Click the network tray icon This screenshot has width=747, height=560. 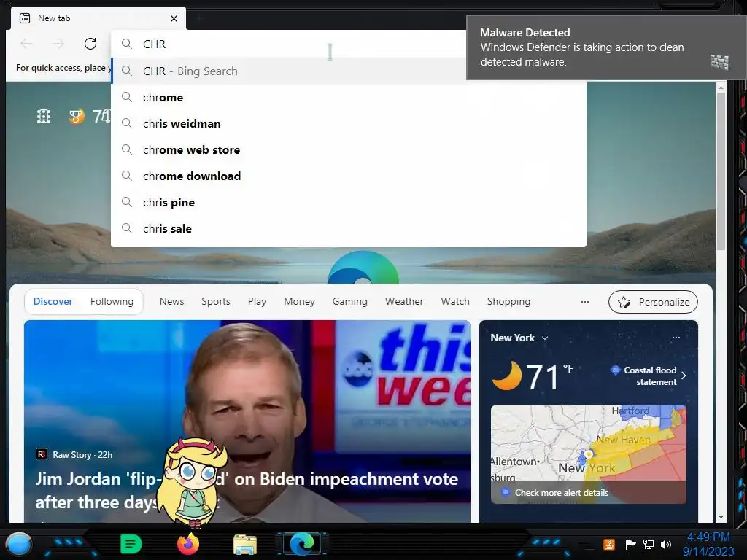649,544
